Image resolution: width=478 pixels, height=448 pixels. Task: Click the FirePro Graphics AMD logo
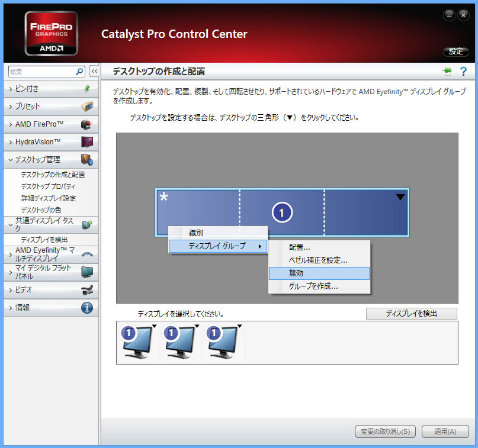pyautogui.click(x=51, y=34)
